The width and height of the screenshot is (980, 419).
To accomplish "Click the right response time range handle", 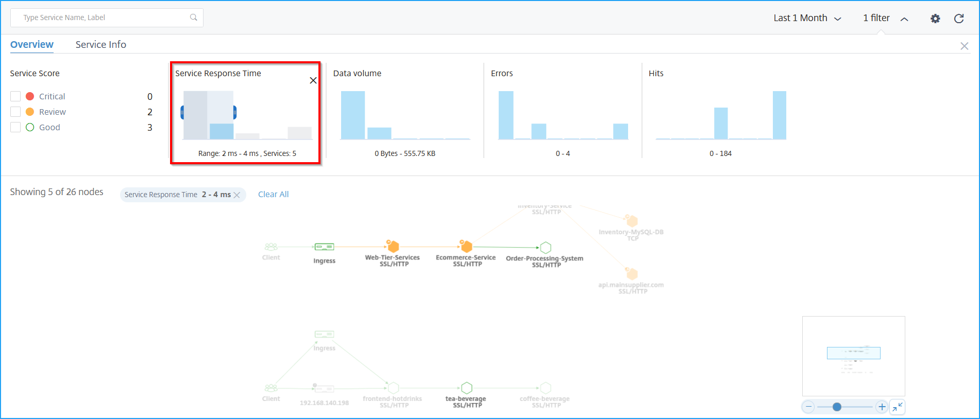I will (235, 112).
